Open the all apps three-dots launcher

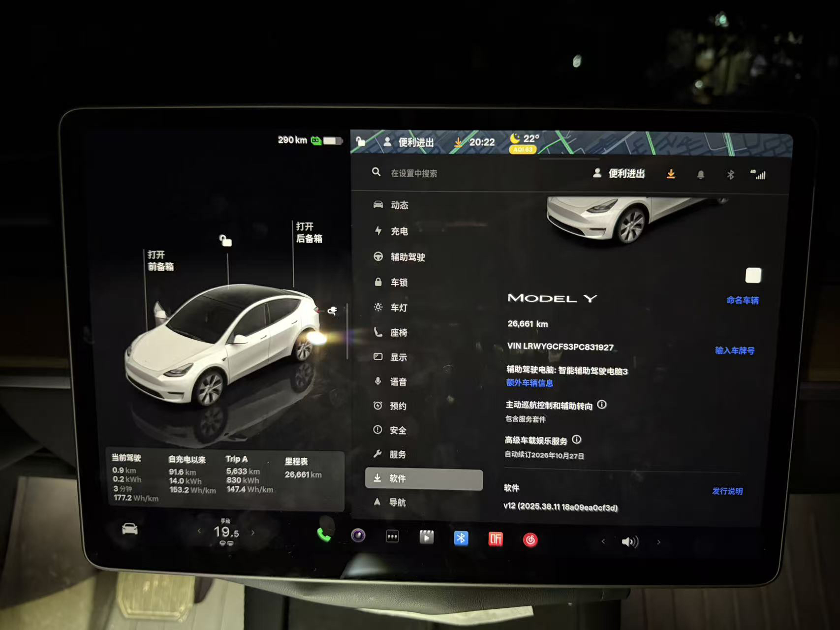point(392,536)
